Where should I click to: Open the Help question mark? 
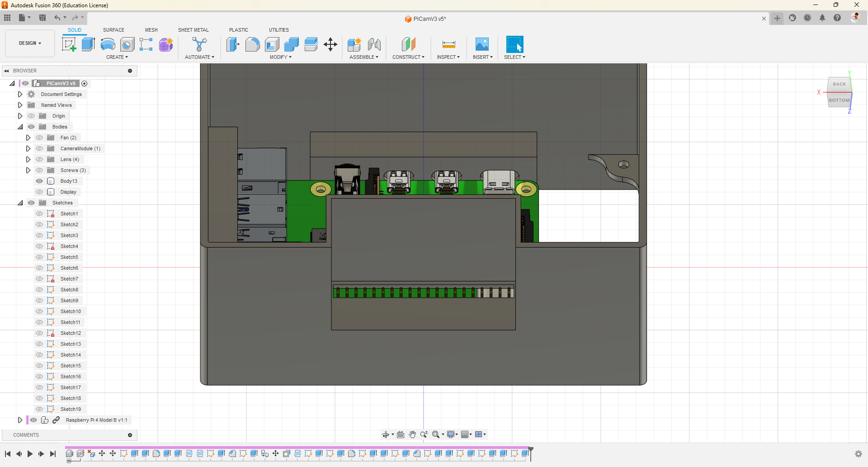pos(837,18)
